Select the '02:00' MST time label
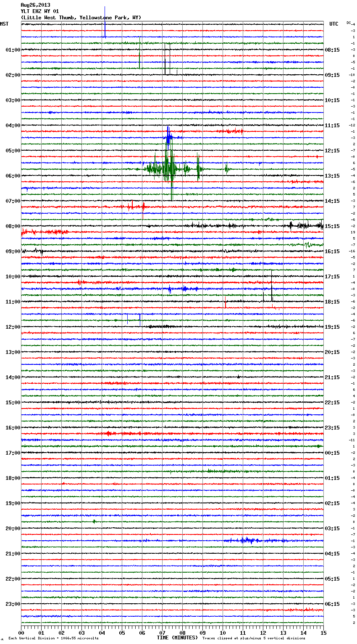357x644 pixels. [13, 75]
